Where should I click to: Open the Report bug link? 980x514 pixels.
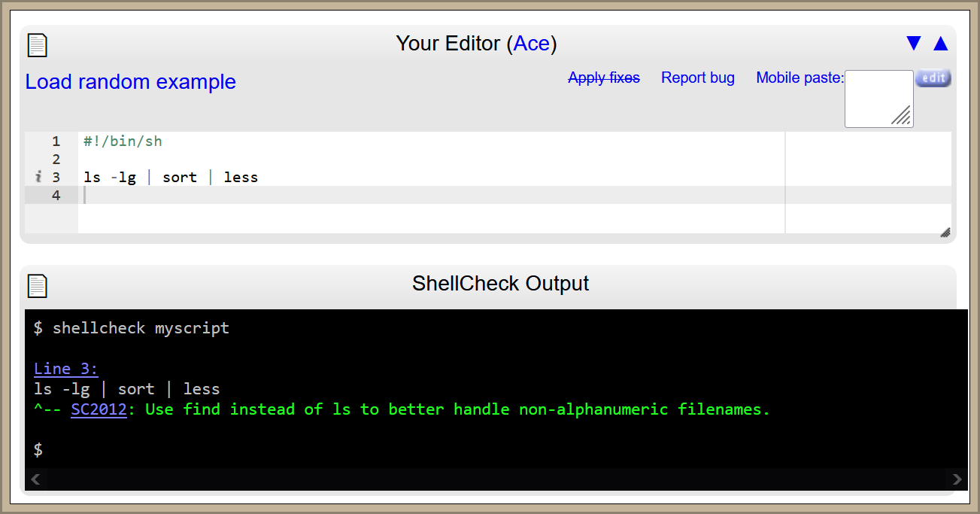click(697, 78)
